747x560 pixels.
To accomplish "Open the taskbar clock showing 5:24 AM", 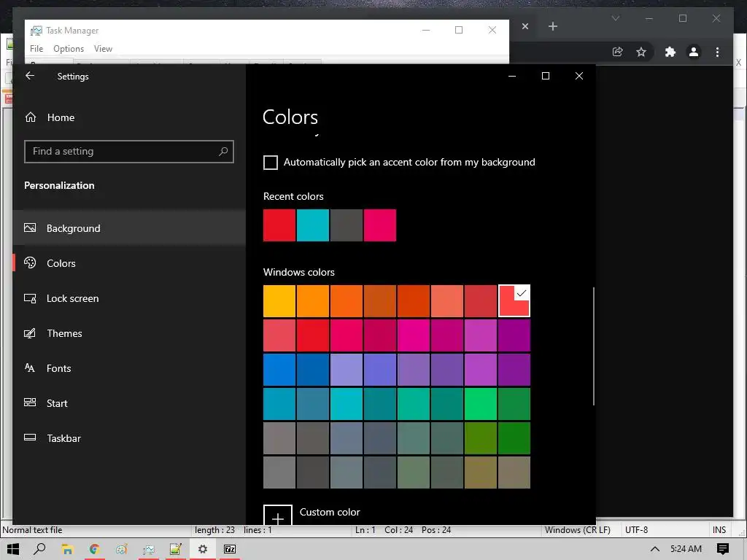I will 686,549.
